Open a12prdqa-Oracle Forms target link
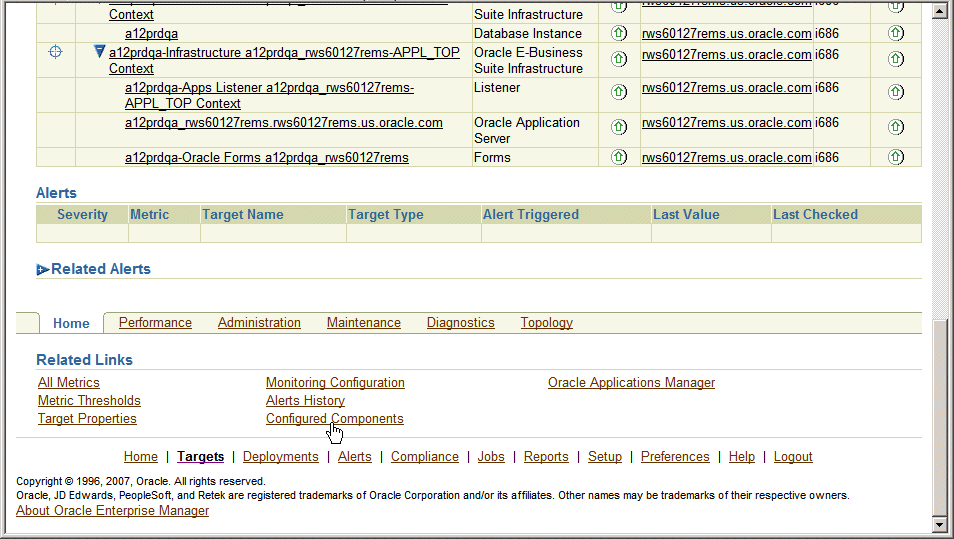The width and height of the screenshot is (954, 539). tap(266, 158)
